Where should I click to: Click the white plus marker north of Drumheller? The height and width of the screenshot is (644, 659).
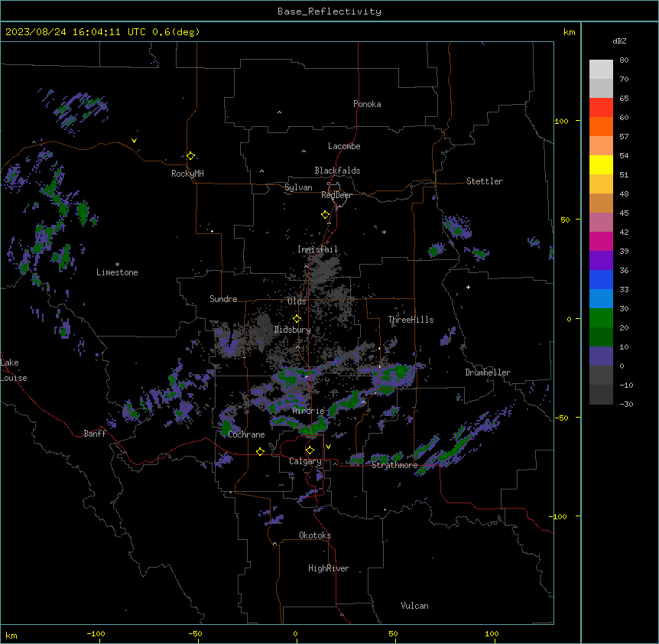click(x=468, y=287)
